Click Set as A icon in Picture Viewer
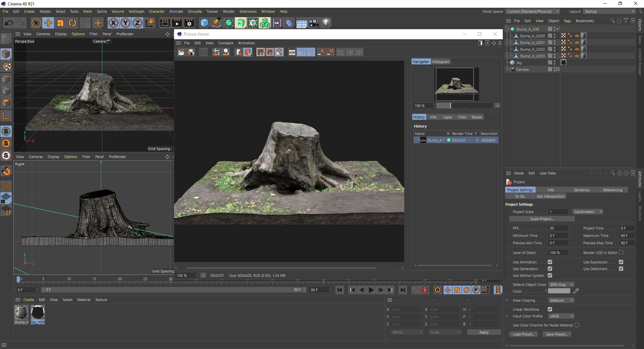The height and width of the screenshot is (349, 644). [x=321, y=52]
